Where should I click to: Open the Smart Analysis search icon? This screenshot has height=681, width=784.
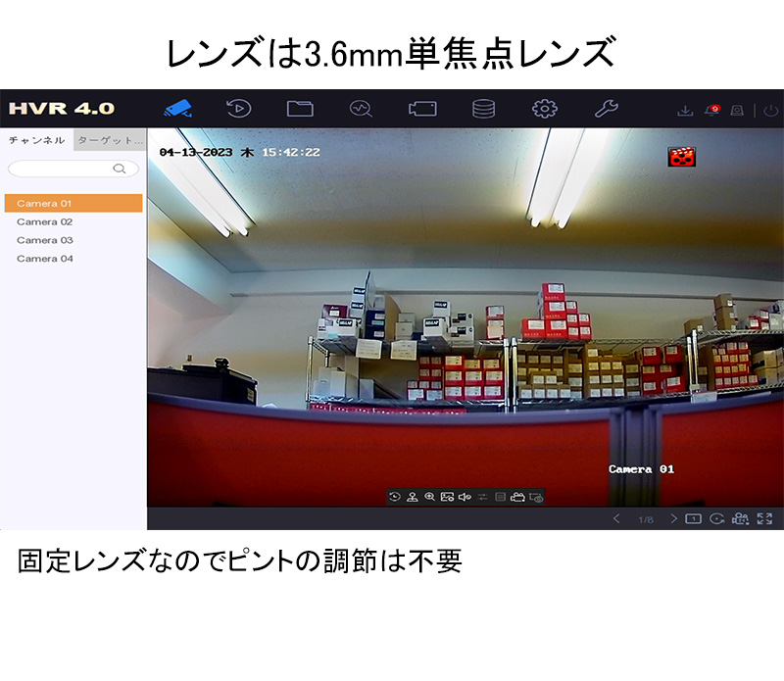pyautogui.click(x=361, y=109)
